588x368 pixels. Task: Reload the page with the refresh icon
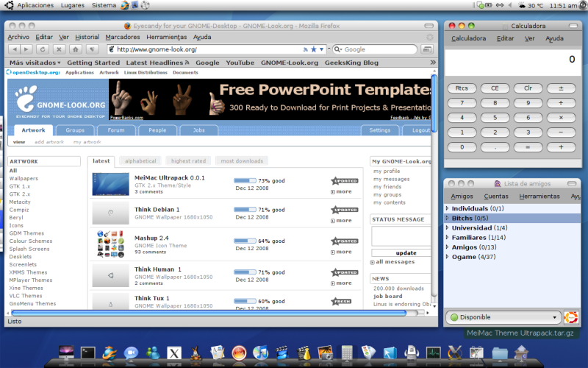[x=43, y=49]
